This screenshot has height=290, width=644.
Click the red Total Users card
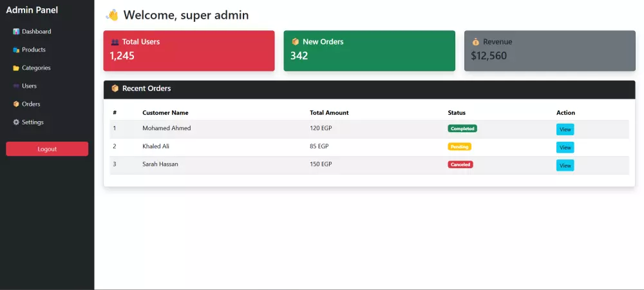coord(189,51)
